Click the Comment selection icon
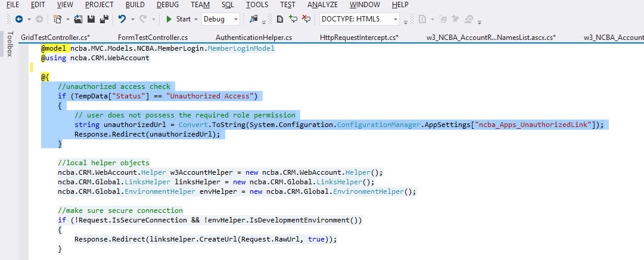644x260 pixels. tap(293, 19)
